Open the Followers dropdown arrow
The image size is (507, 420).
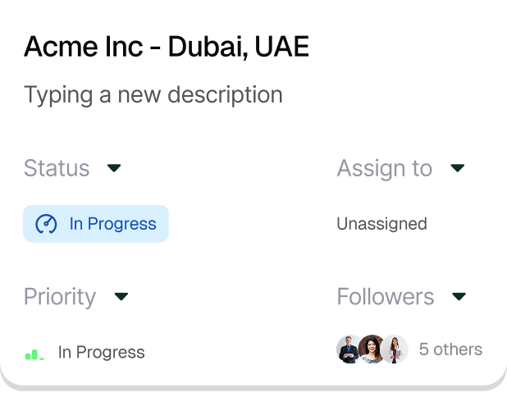[x=459, y=296]
